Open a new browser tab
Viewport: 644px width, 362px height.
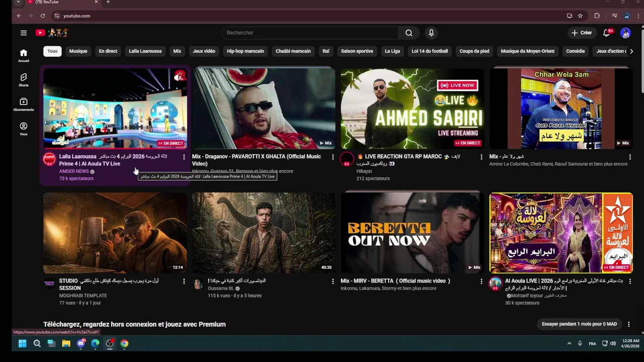pyautogui.click(x=108, y=3)
